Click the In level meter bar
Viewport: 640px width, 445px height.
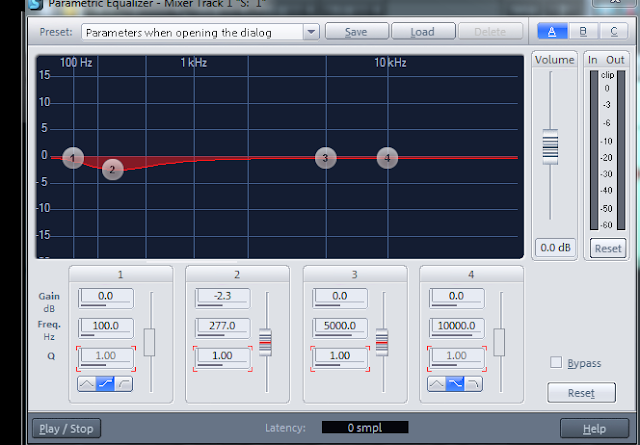coord(594,150)
